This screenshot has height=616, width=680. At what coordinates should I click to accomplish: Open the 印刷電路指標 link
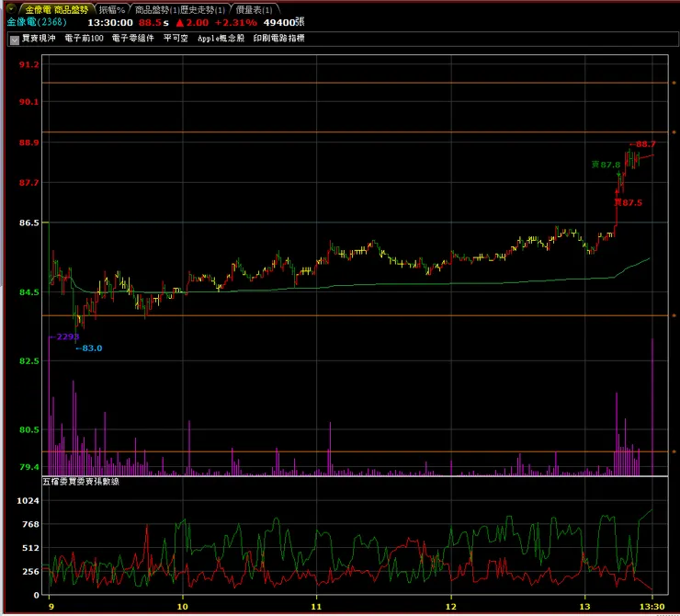(x=278, y=39)
